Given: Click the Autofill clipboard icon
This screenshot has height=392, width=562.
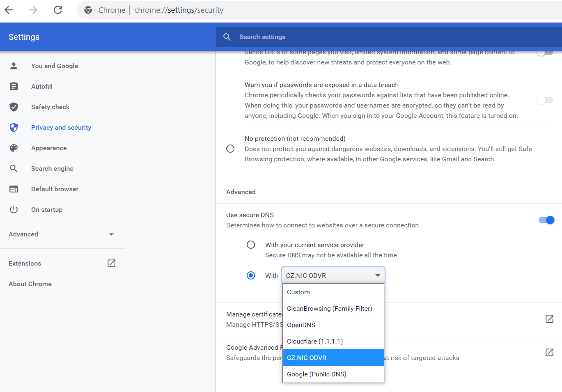Looking at the screenshot, I should (14, 86).
